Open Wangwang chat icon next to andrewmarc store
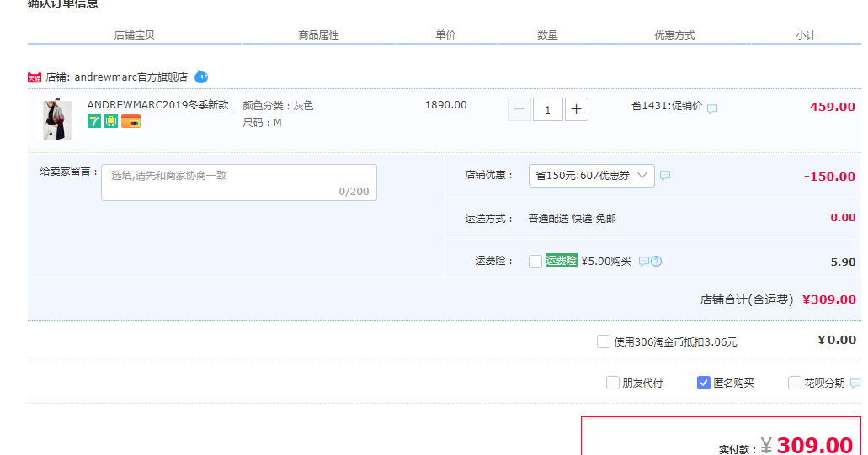868x455 pixels. (201, 77)
